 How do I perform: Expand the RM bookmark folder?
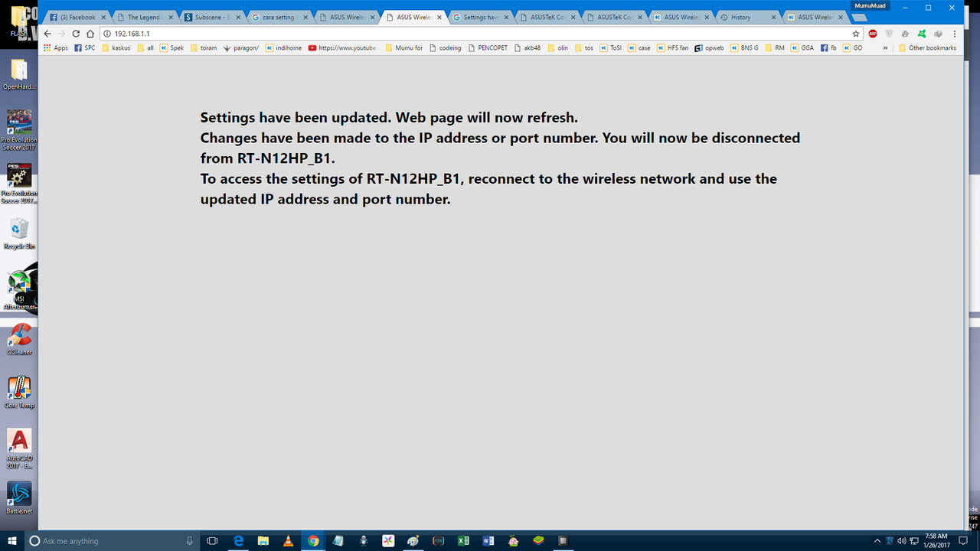click(775, 47)
